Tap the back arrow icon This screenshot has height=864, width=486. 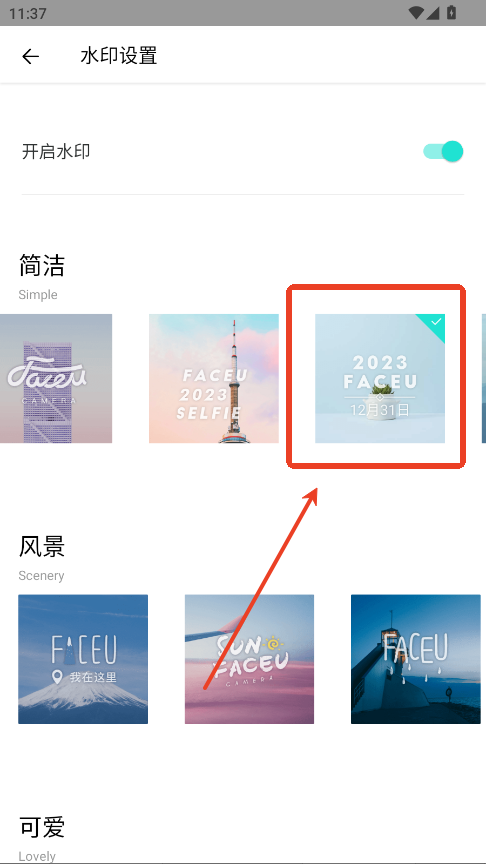(30, 56)
